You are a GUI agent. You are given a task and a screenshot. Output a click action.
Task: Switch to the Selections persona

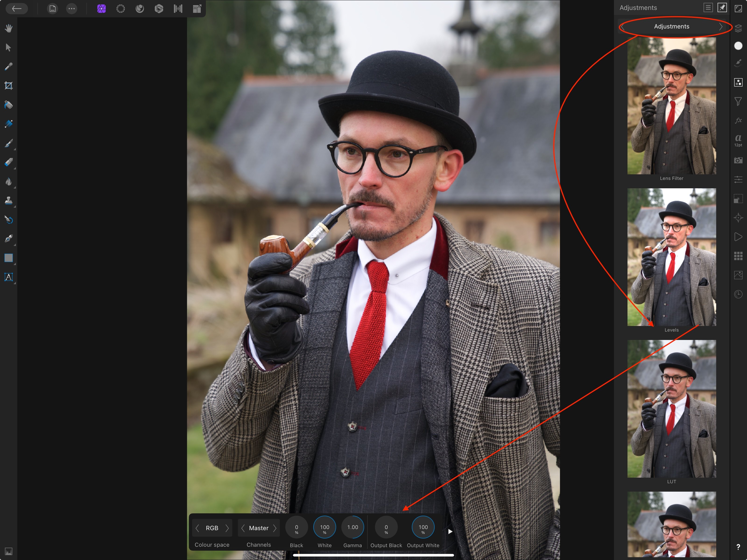tap(120, 8)
